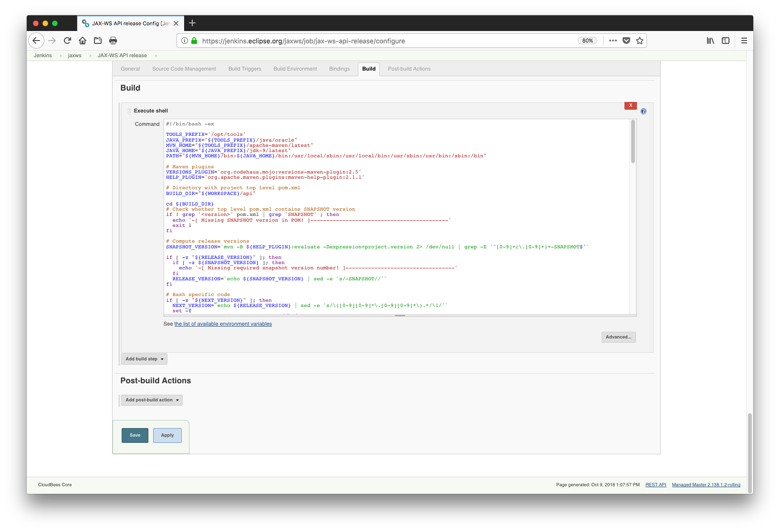Switch to the General tab

(130, 69)
